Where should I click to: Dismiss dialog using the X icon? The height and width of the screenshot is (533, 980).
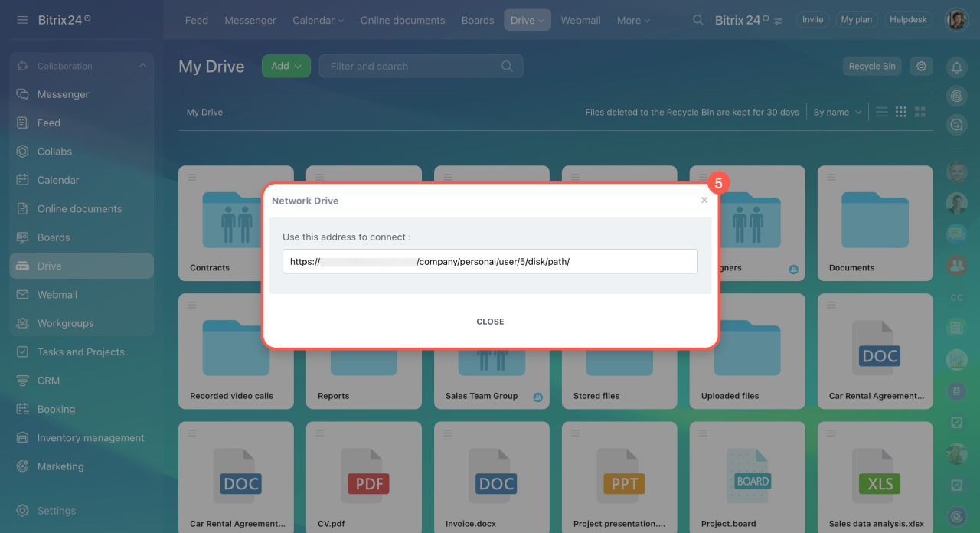[704, 201]
